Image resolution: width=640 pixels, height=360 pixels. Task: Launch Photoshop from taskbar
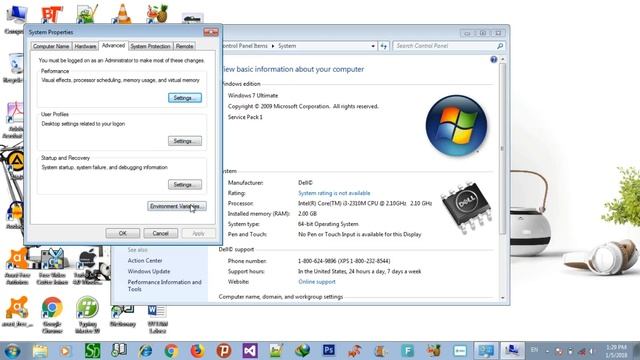click(x=329, y=351)
